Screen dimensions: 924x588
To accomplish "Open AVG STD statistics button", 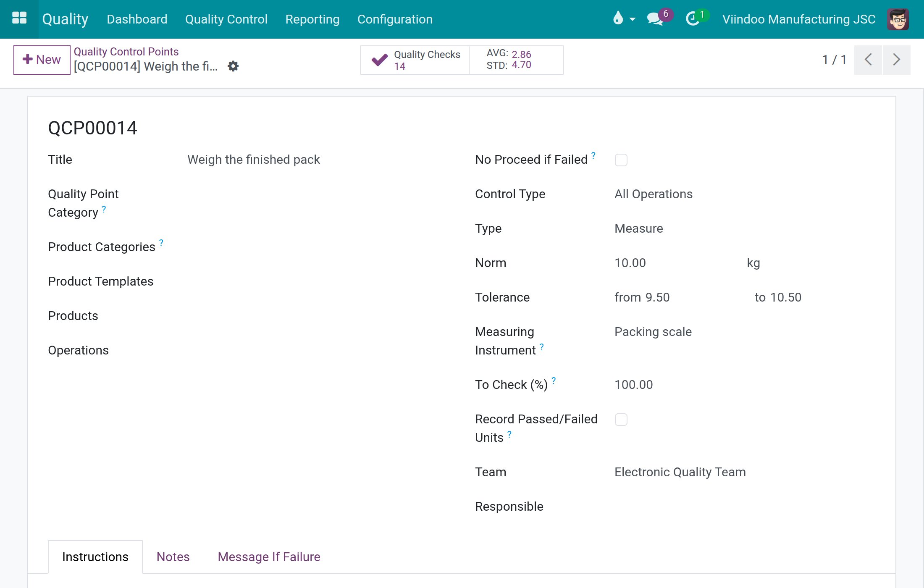I will (x=516, y=60).
